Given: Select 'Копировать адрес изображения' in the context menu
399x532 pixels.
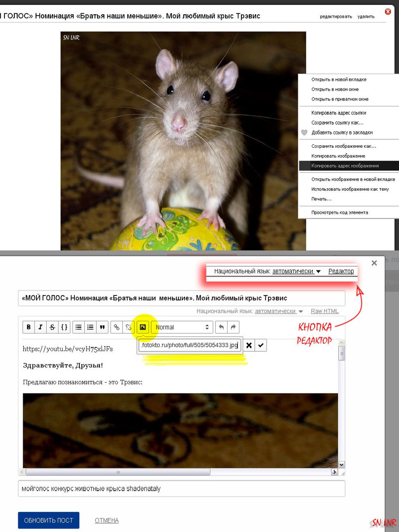Looking at the screenshot, I should (345, 166).
